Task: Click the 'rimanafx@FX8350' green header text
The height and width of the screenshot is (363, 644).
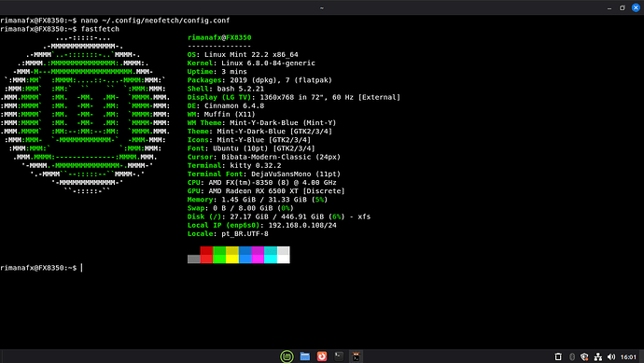Action: (x=219, y=37)
